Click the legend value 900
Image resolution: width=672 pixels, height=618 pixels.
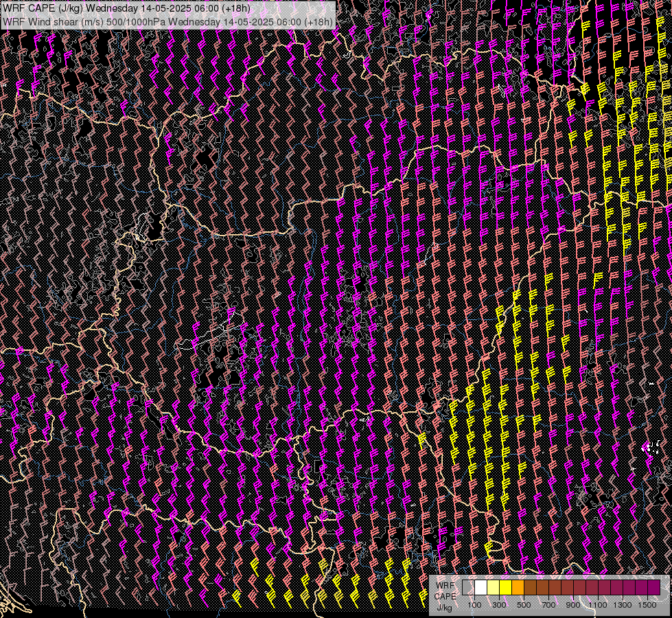pyautogui.click(x=573, y=605)
